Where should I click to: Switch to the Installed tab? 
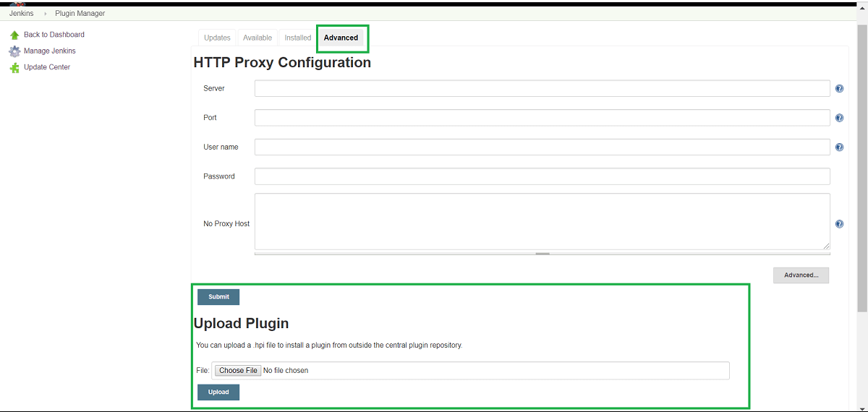[x=297, y=38]
